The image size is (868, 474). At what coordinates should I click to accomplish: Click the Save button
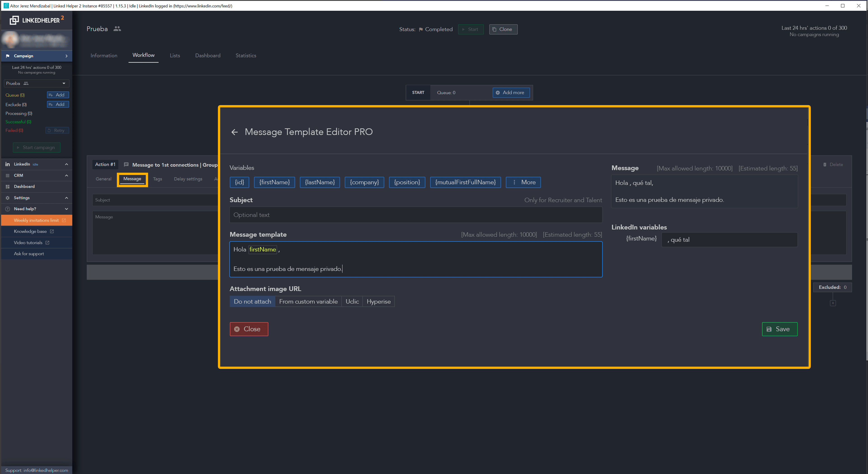(779, 329)
